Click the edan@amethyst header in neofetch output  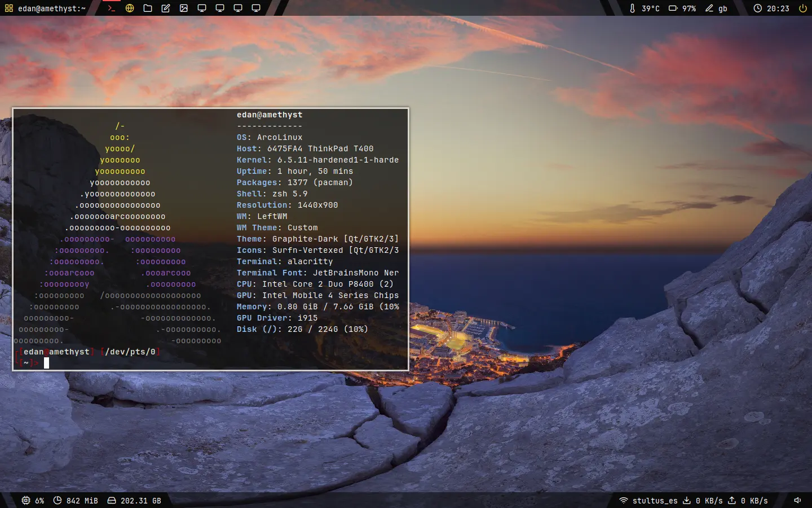click(x=270, y=115)
